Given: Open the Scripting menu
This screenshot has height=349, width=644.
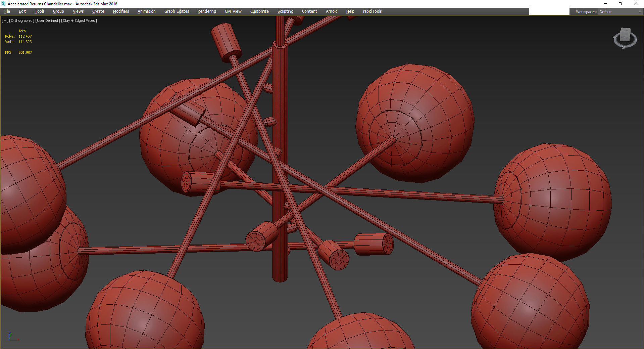Looking at the screenshot, I should (285, 11).
